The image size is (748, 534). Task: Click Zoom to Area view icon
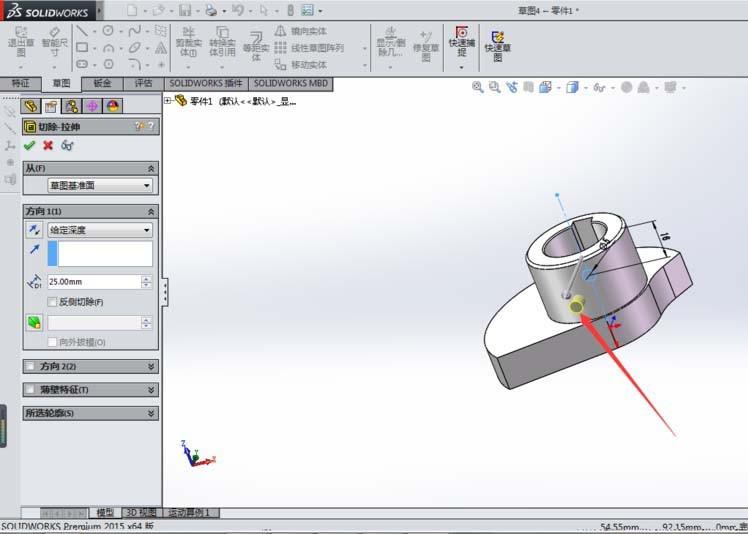coord(495,87)
